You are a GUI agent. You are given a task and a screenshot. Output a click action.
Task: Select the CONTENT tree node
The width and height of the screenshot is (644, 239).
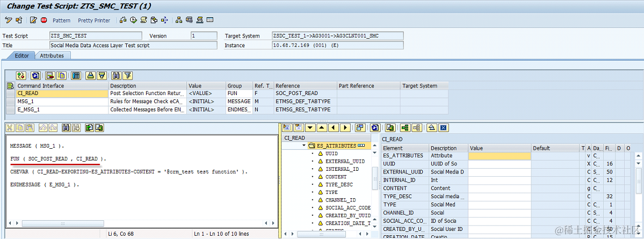(x=336, y=177)
